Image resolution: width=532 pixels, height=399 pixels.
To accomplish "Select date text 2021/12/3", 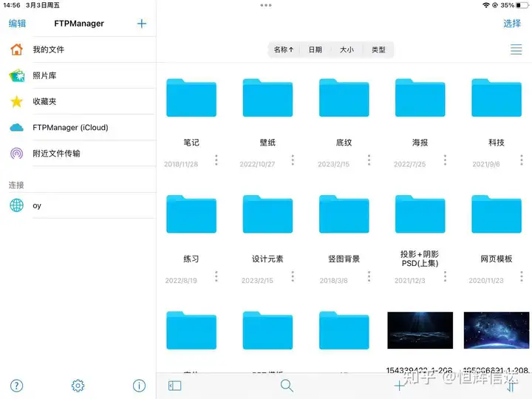I will [410, 281].
